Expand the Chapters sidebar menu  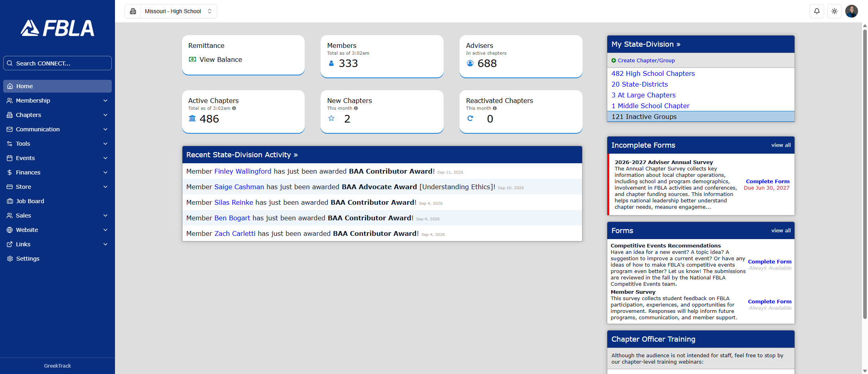(x=57, y=115)
